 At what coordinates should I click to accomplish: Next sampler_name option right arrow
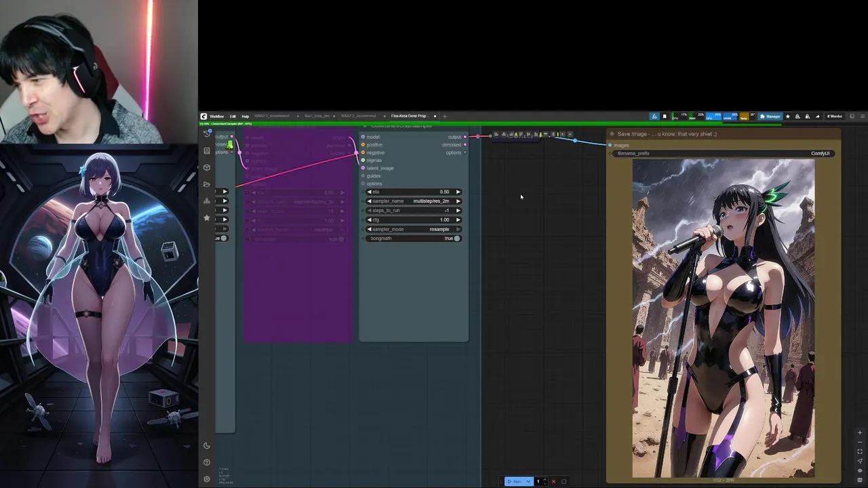coord(458,201)
